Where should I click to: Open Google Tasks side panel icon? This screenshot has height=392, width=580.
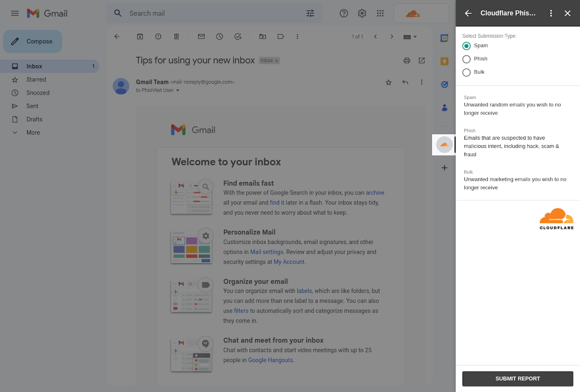(445, 84)
